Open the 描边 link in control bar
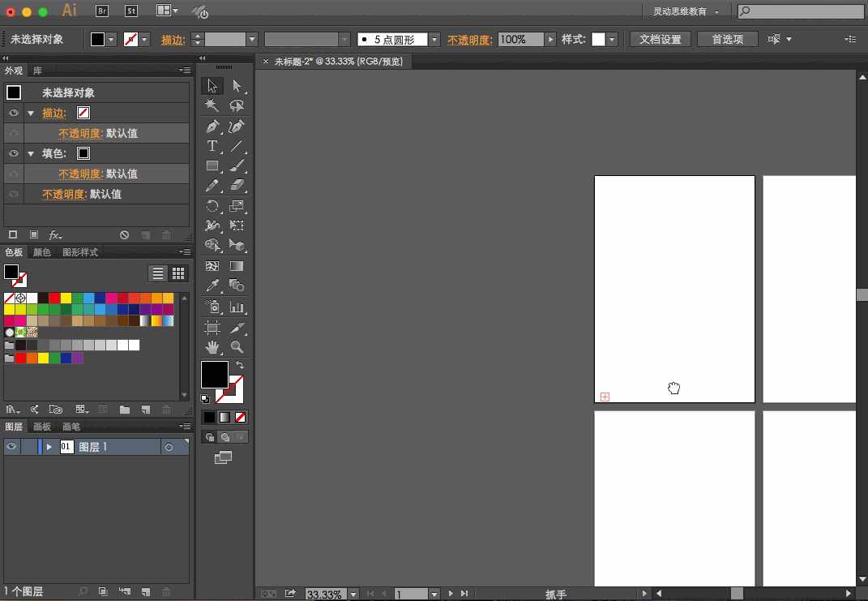The height and width of the screenshot is (601, 868). pos(173,40)
